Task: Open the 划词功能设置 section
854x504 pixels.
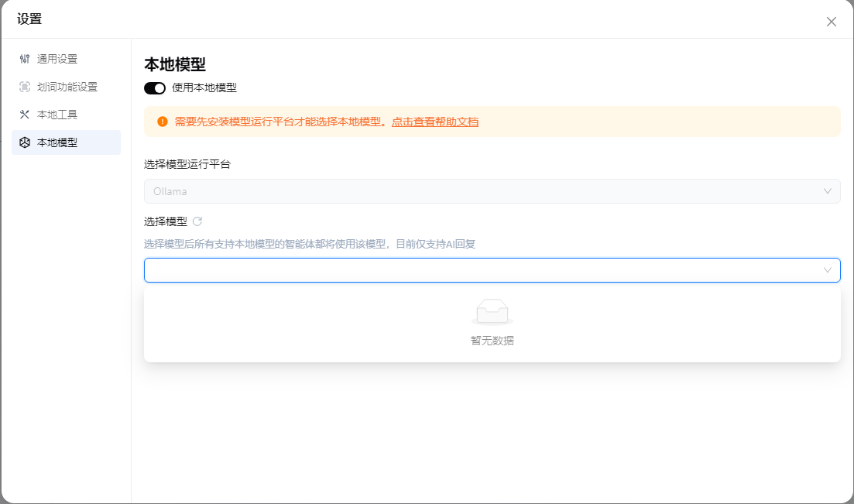Action: tap(67, 87)
